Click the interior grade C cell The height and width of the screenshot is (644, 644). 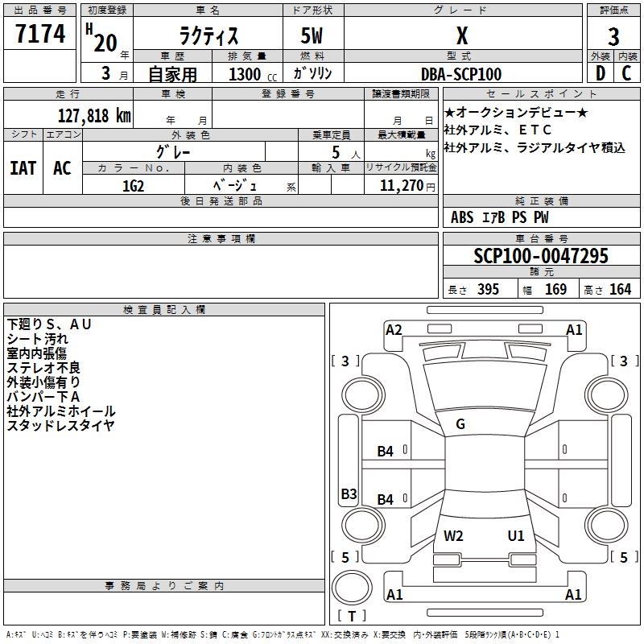click(627, 73)
